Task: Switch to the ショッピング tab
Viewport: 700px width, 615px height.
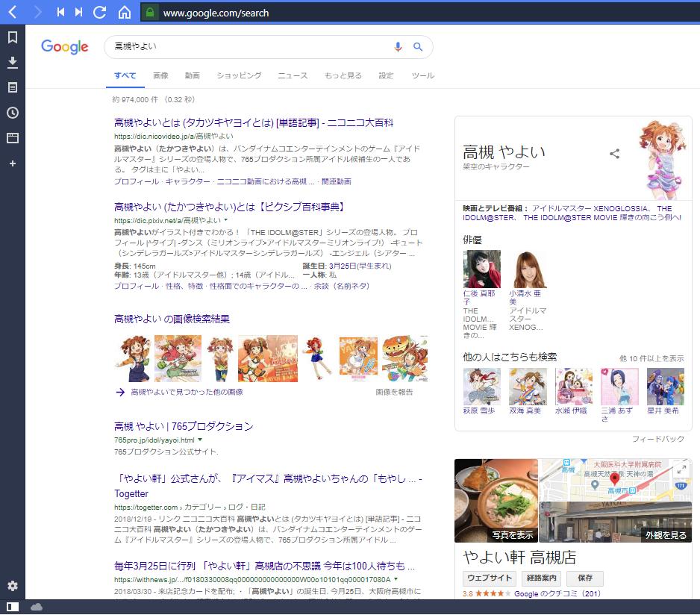Action: (239, 75)
